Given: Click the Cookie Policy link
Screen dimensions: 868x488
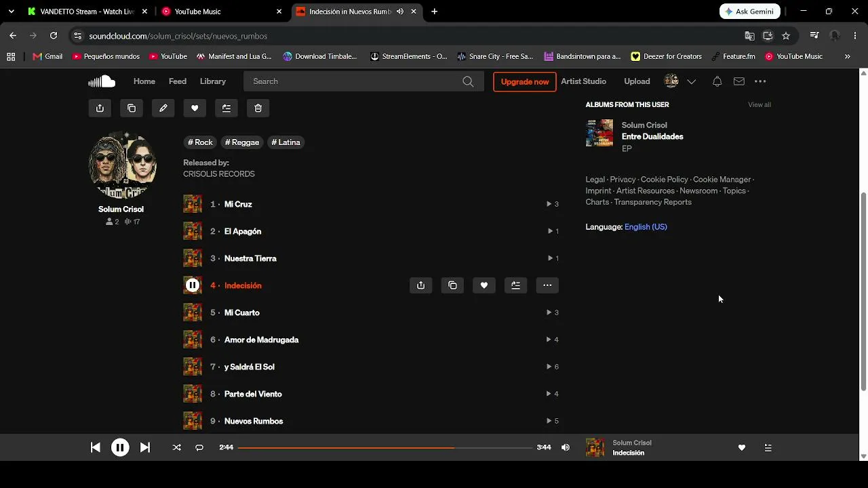Looking at the screenshot, I should [x=665, y=180].
